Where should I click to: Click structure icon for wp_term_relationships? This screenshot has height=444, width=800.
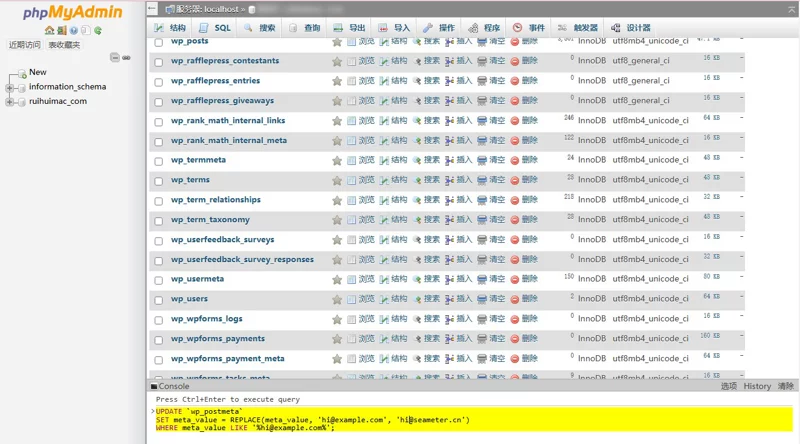(384, 200)
